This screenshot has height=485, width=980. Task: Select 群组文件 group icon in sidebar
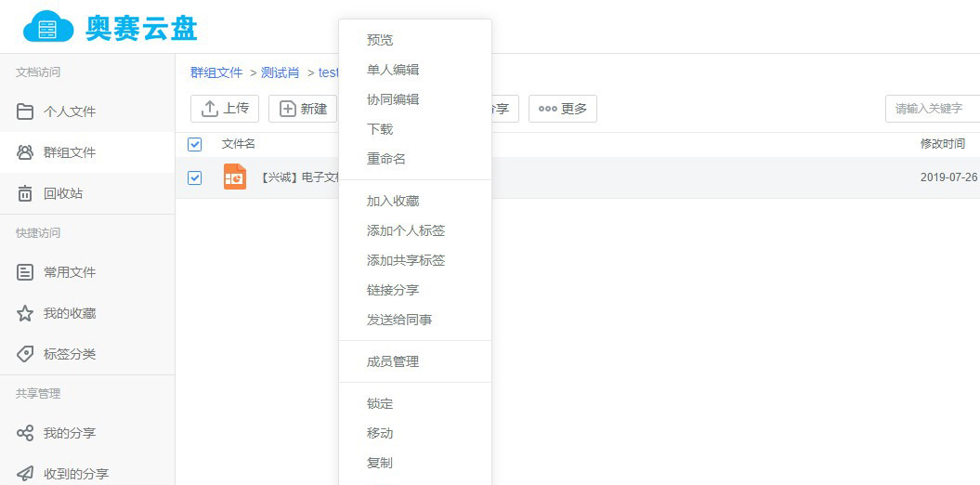point(26,152)
